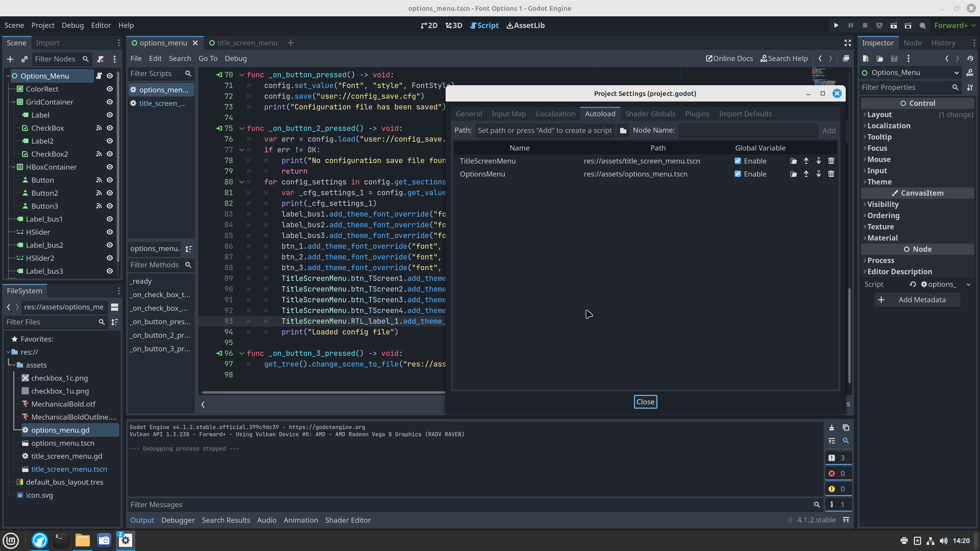Click the signal icon beside Button3 node

click(x=99, y=206)
